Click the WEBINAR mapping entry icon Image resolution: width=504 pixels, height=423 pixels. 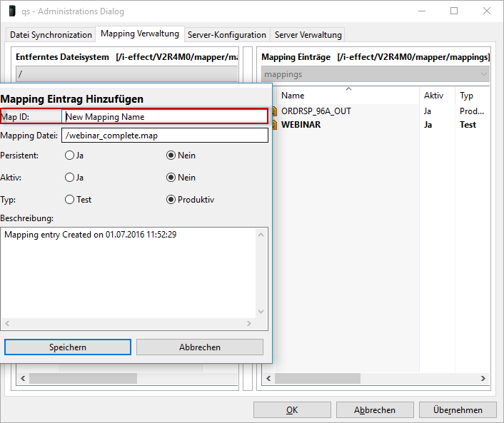click(275, 125)
